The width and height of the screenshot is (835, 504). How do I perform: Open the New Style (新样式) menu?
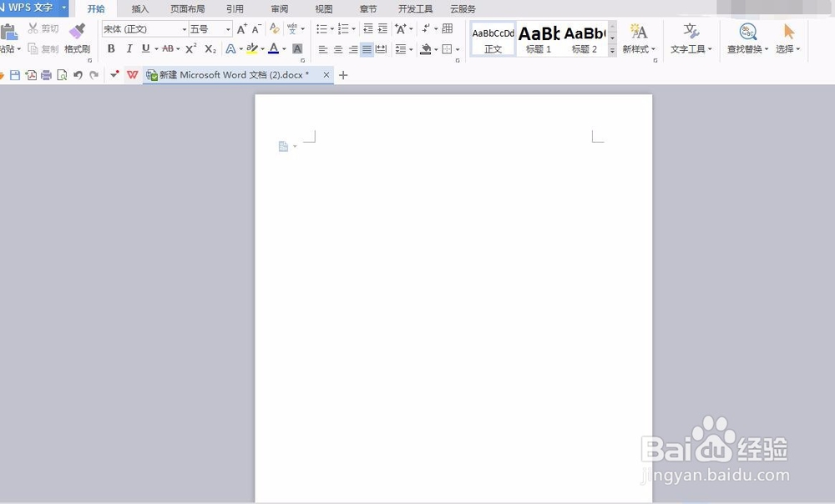pos(639,39)
